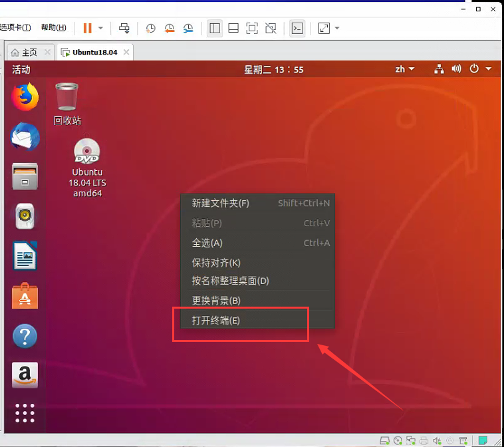Close the Ubuntu18.04 tab
Screen dimensions: 504x447
click(x=126, y=52)
